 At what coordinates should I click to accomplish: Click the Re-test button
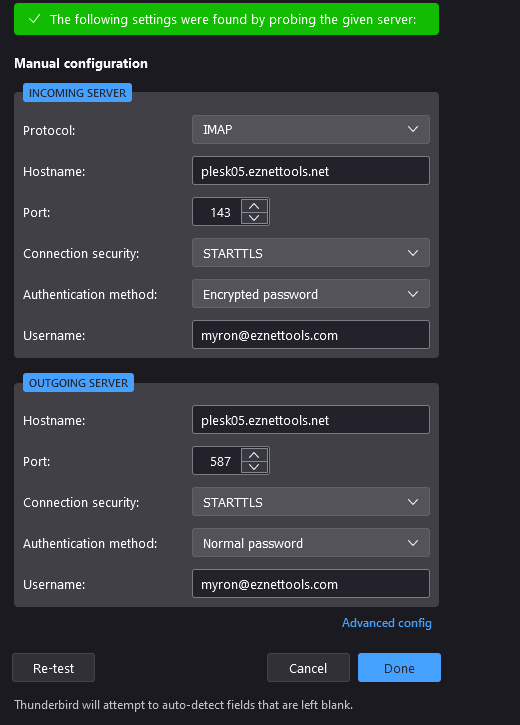coord(54,668)
